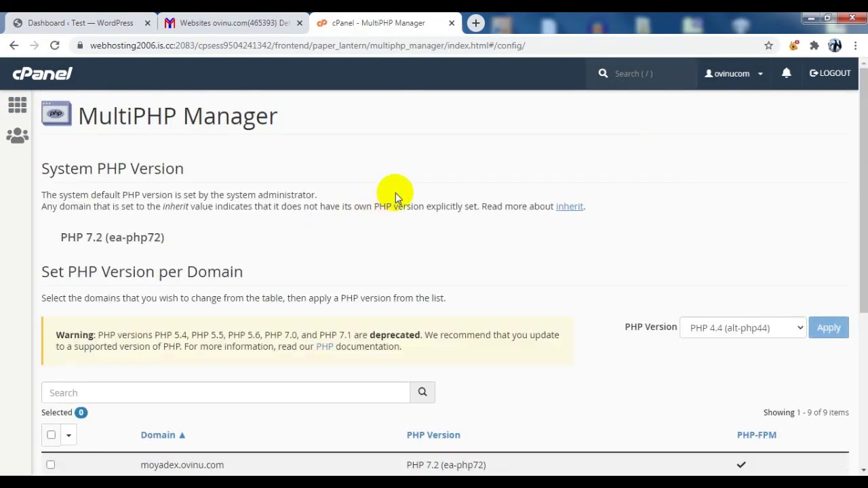The height and width of the screenshot is (488, 868).
Task: Open User Manager people icon in sidebar
Action: click(x=18, y=136)
